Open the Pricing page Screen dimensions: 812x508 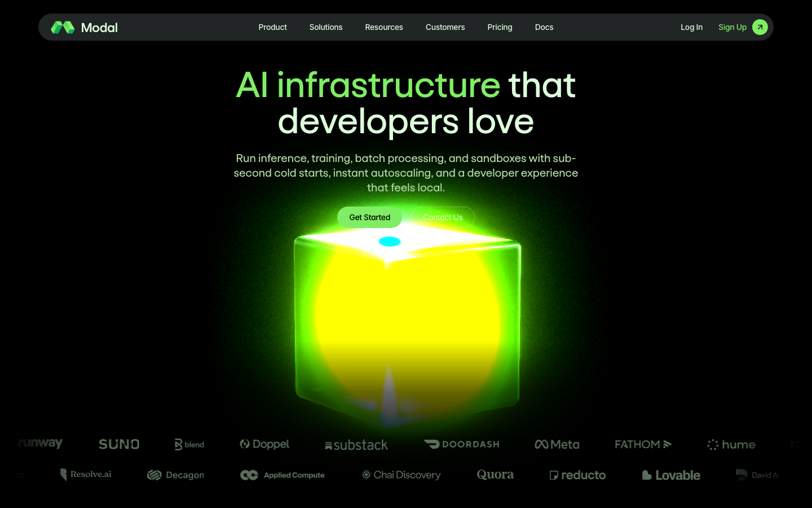[500, 27]
